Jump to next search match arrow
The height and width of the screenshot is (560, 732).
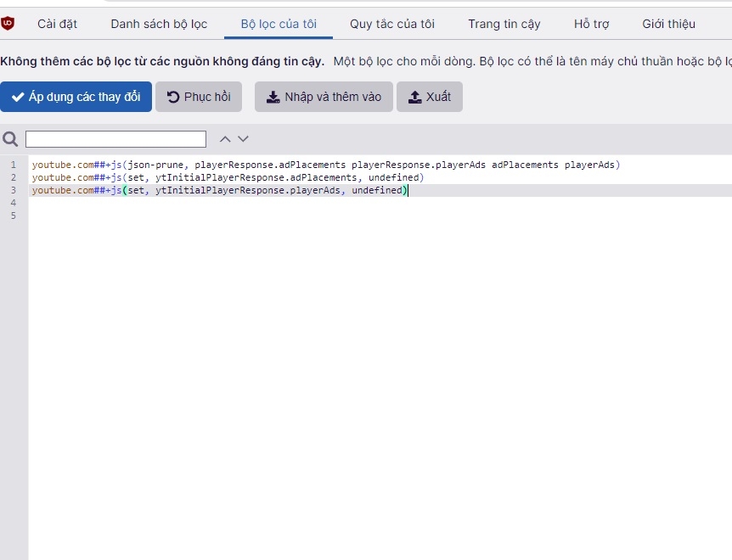point(243,139)
